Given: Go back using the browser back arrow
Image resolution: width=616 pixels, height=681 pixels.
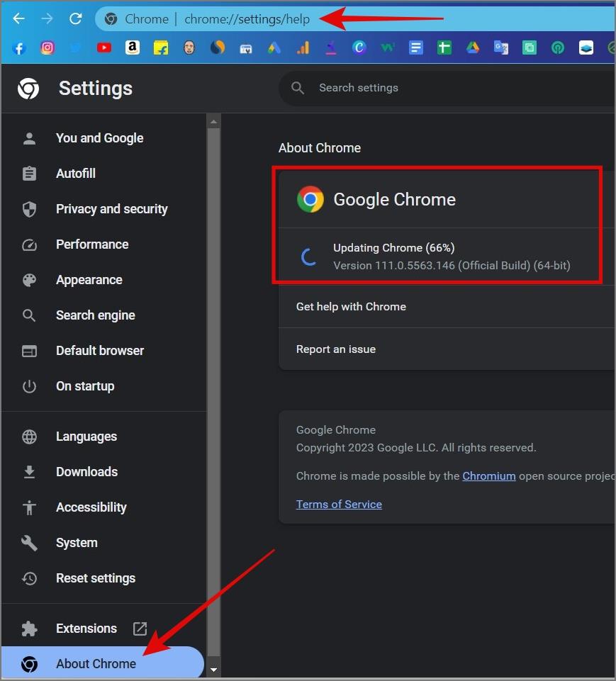Looking at the screenshot, I should click(18, 18).
